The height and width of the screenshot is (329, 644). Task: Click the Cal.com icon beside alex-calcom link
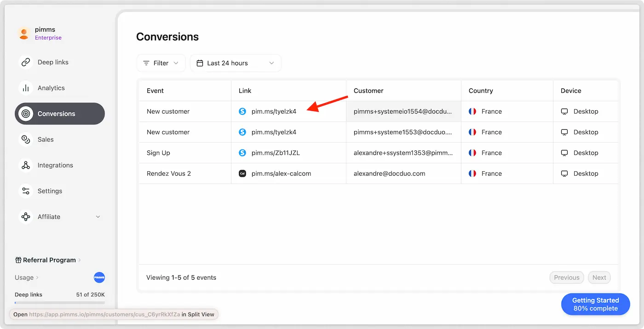coord(242,173)
